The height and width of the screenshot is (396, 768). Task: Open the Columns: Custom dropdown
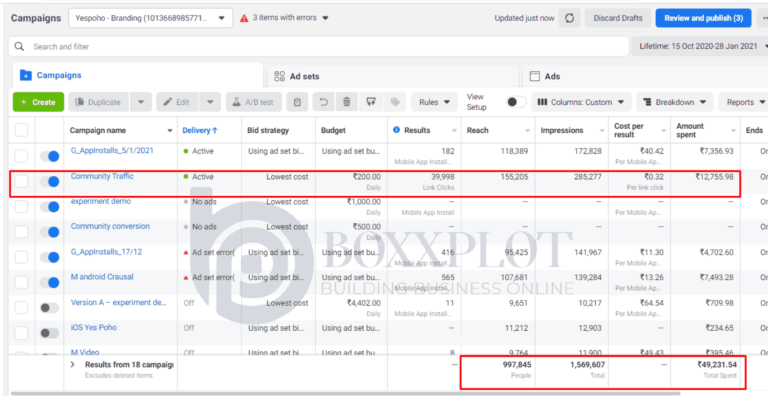pos(581,102)
